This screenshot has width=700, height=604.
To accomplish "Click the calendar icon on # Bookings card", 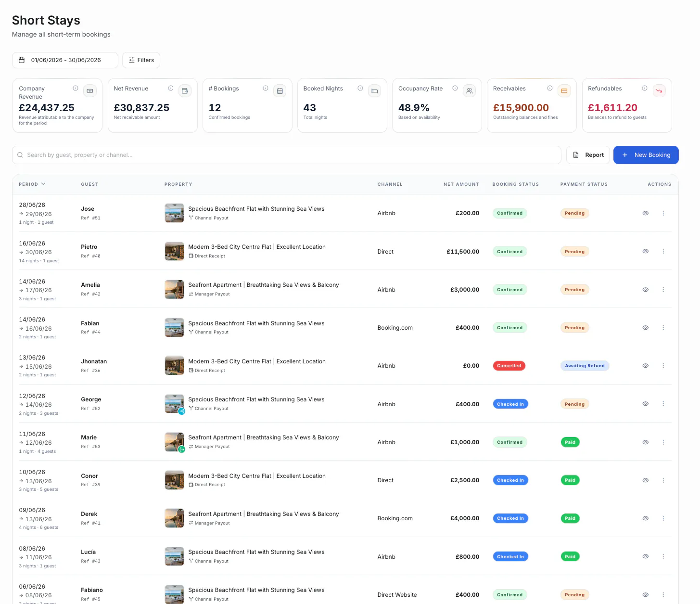I will (x=280, y=90).
